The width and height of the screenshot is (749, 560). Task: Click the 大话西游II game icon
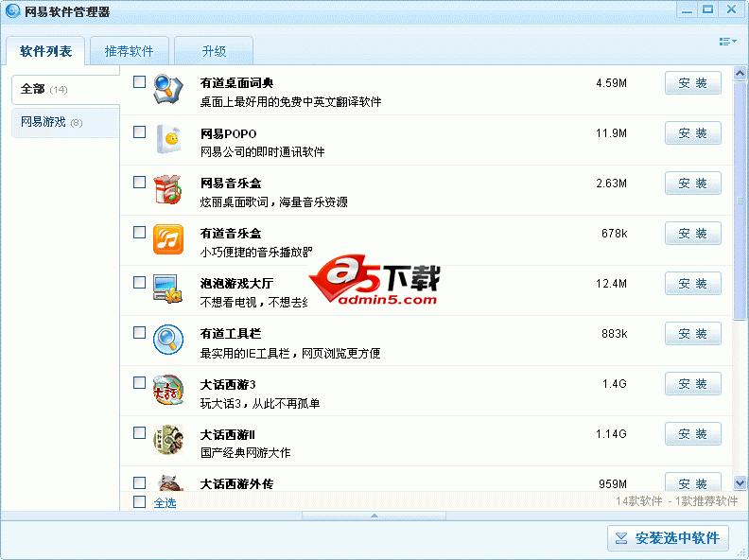[x=168, y=440]
